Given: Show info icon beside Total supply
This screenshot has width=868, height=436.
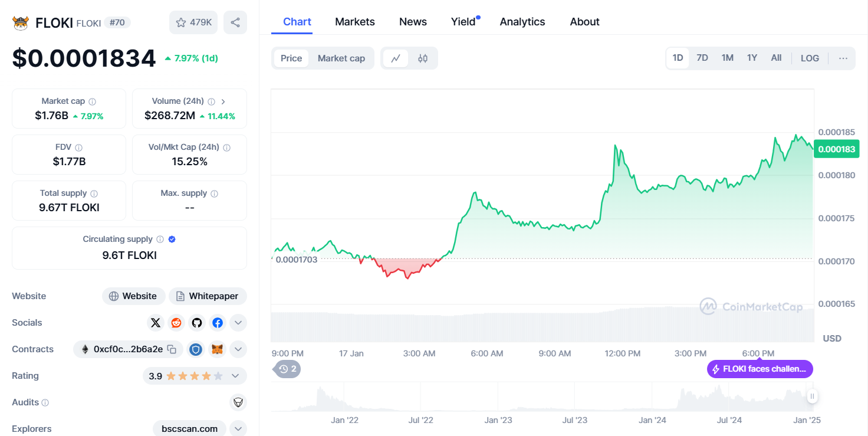Looking at the screenshot, I should tap(94, 194).
